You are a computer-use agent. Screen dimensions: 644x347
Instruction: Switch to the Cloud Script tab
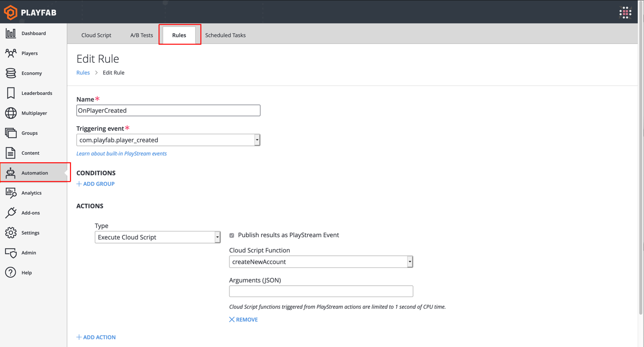coord(96,35)
